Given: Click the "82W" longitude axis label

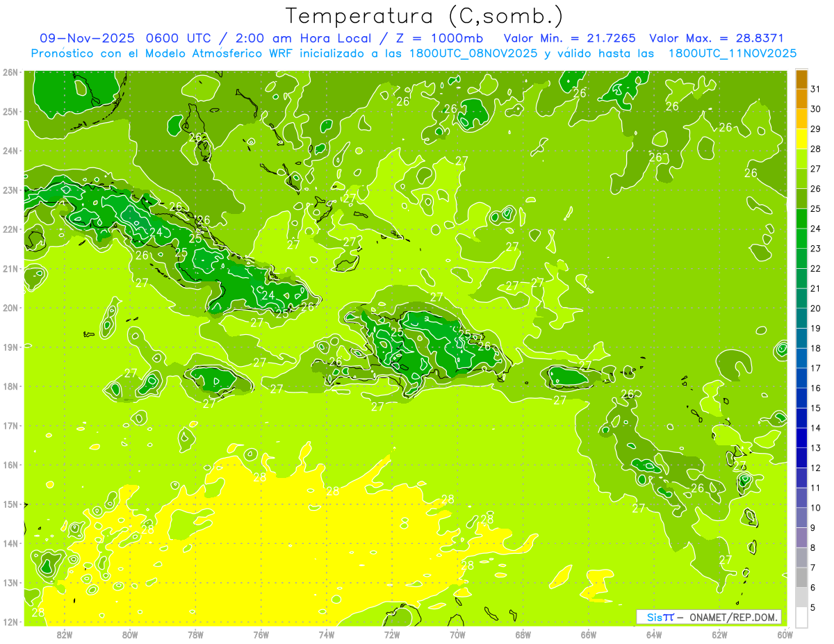Looking at the screenshot, I should (65, 634).
